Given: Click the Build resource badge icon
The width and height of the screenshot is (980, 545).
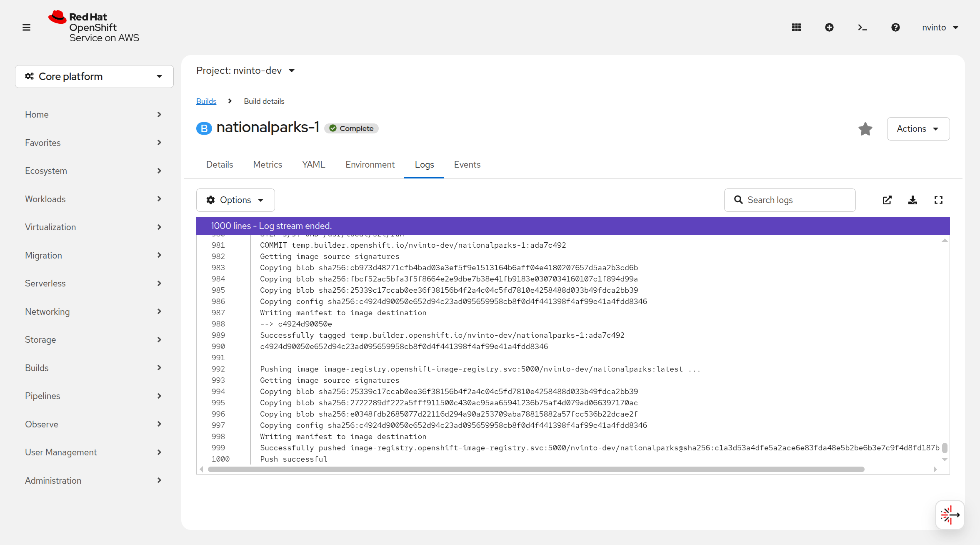Looking at the screenshot, I should point(204,128).
